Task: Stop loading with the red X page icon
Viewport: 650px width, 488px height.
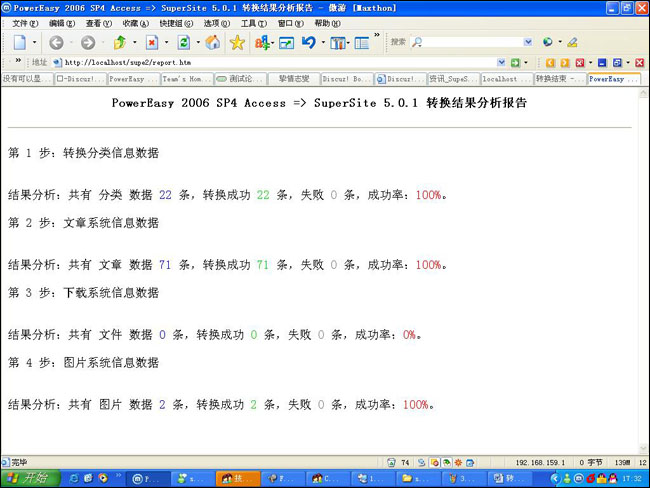Action: pos(152,42)
